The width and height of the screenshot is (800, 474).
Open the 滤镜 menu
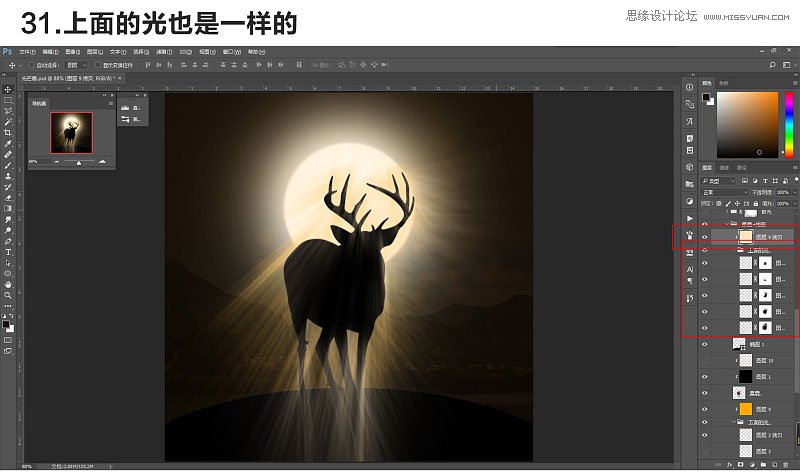click(x=164, y=52)
